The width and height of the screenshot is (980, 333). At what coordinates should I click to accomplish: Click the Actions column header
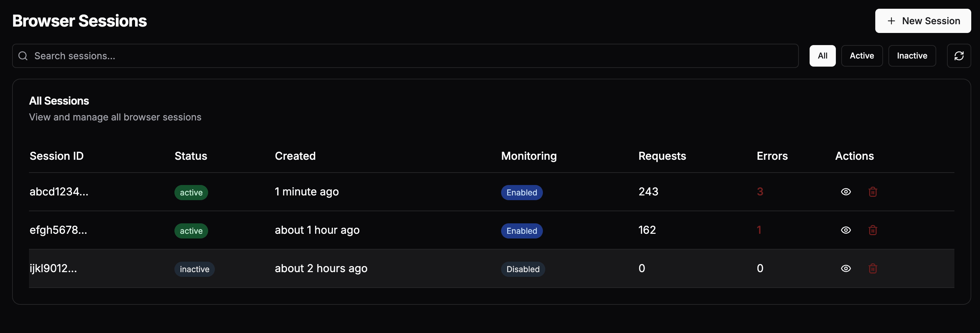point(854,156)
